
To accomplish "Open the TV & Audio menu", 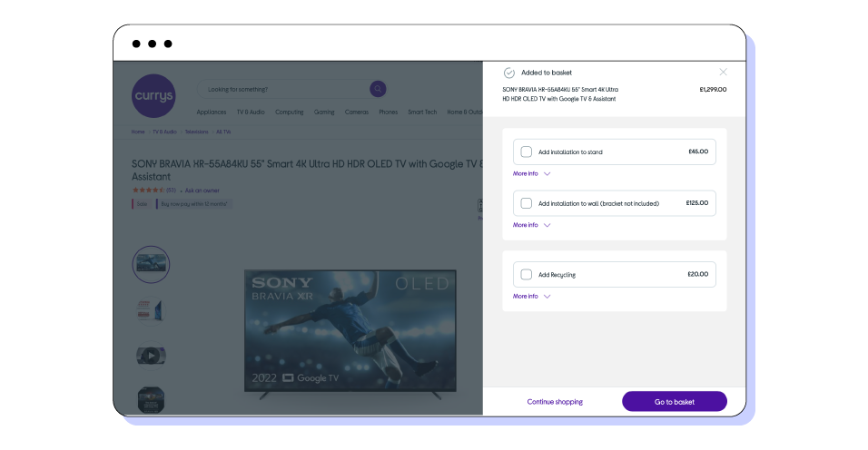I will [251, 112].
